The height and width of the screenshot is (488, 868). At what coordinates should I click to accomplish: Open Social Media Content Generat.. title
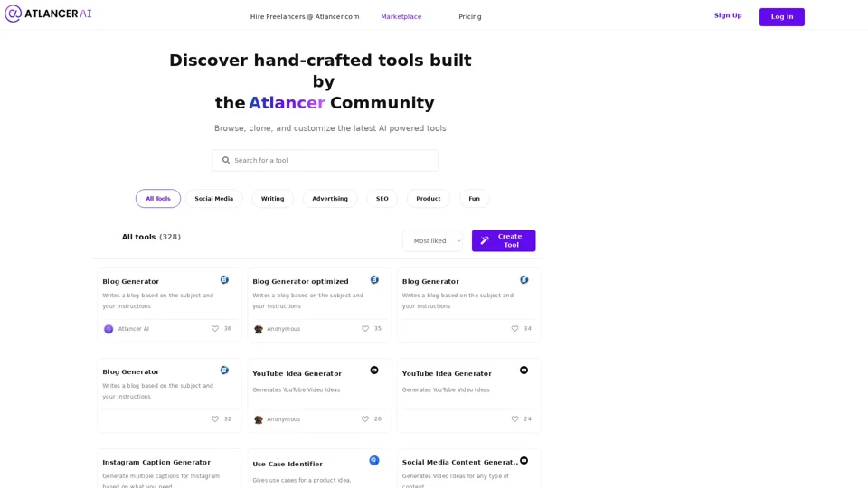460,462
